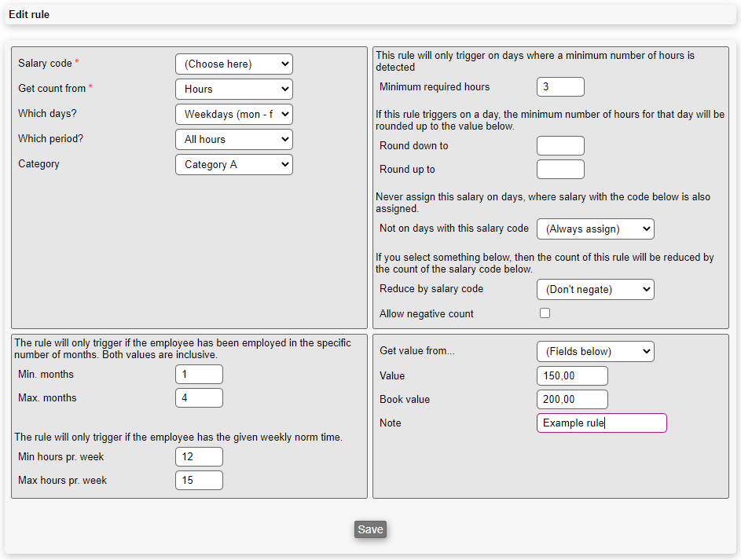Click the Max hours pr. week field
Image resolution: width=741 pixels, height=560 pixels.
199,481
